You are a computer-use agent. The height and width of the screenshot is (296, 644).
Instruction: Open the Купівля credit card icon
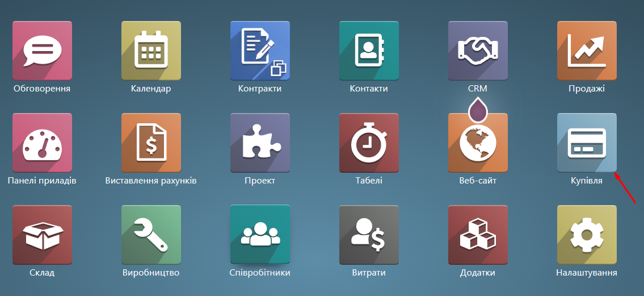tap(587, 143)
